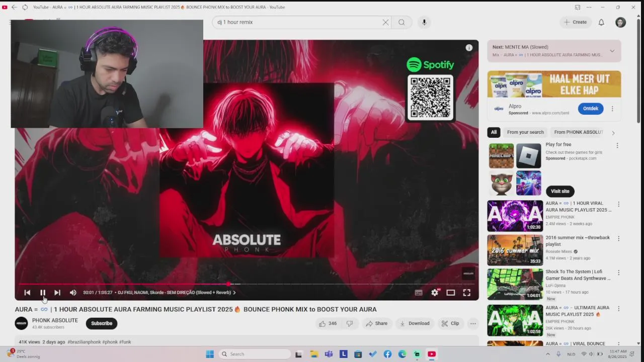Click the Alpro Ontdek button

point(590,109)
